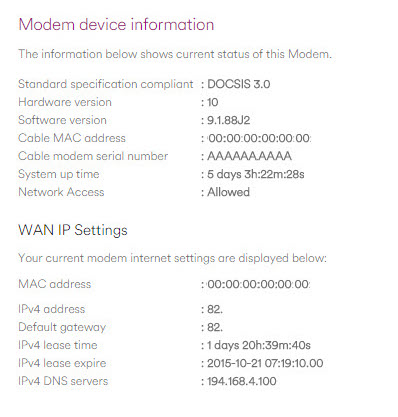Select software version 9.1.88J2 text
This screenshot has height=417, width=398.
[x=229, y=120]
